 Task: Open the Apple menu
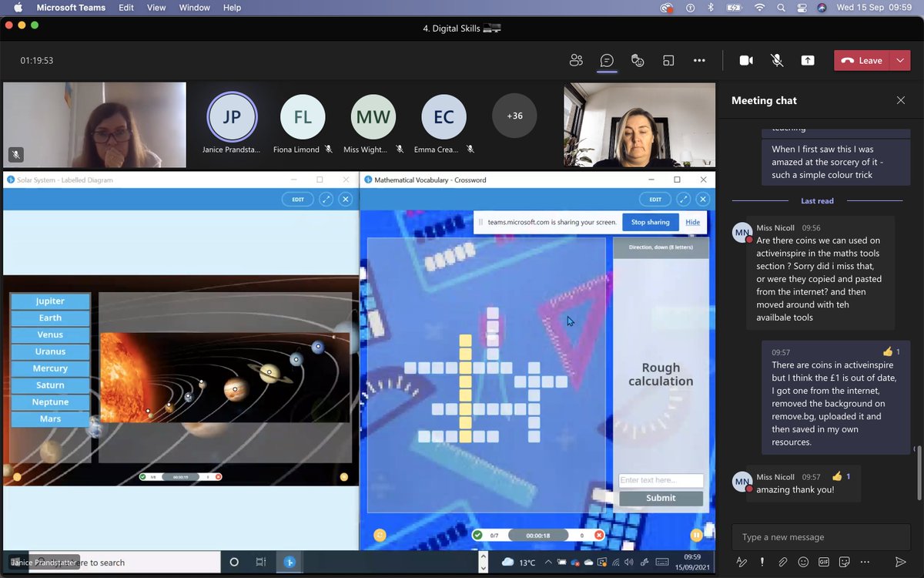(17, 8)
